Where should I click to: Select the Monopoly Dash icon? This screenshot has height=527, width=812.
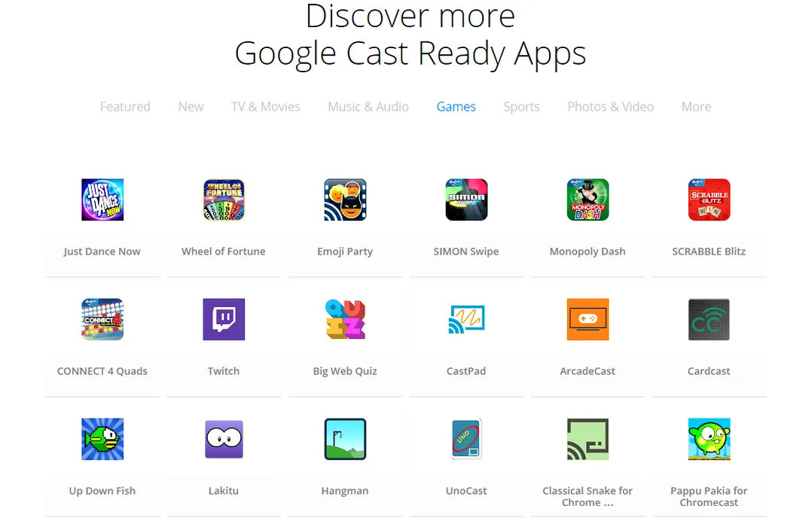coord(588,200)
